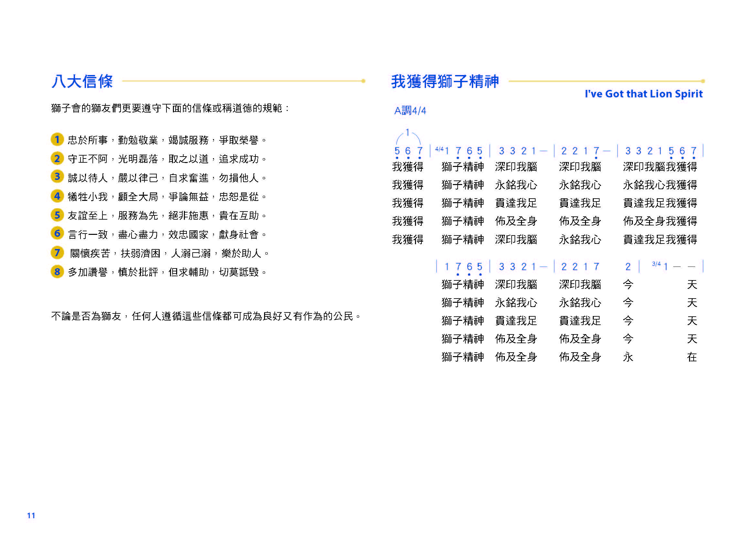
Task: Click the lyric 佈及全身我獲得
Action: tap(660, 221)
